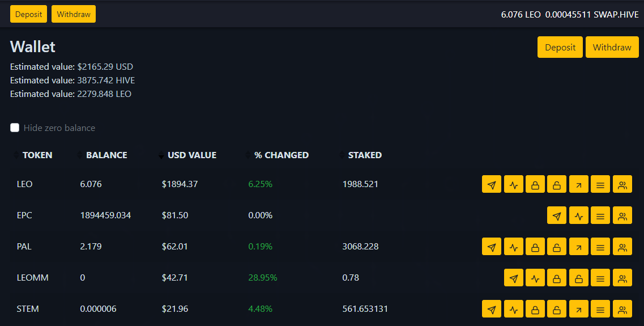Viewport: 644px width, 326px height.
Task: Click the LEOMM token name cell
Action: coord(32,278)
